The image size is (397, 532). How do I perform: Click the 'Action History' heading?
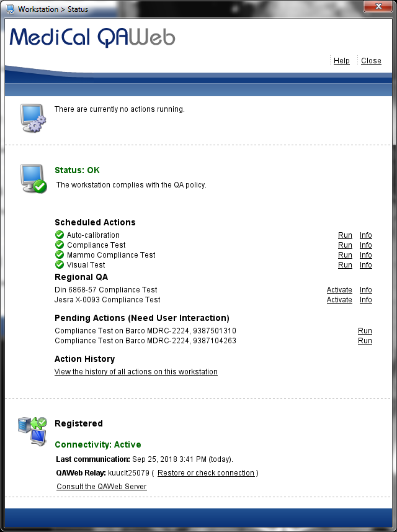click(x=85, y=359)
